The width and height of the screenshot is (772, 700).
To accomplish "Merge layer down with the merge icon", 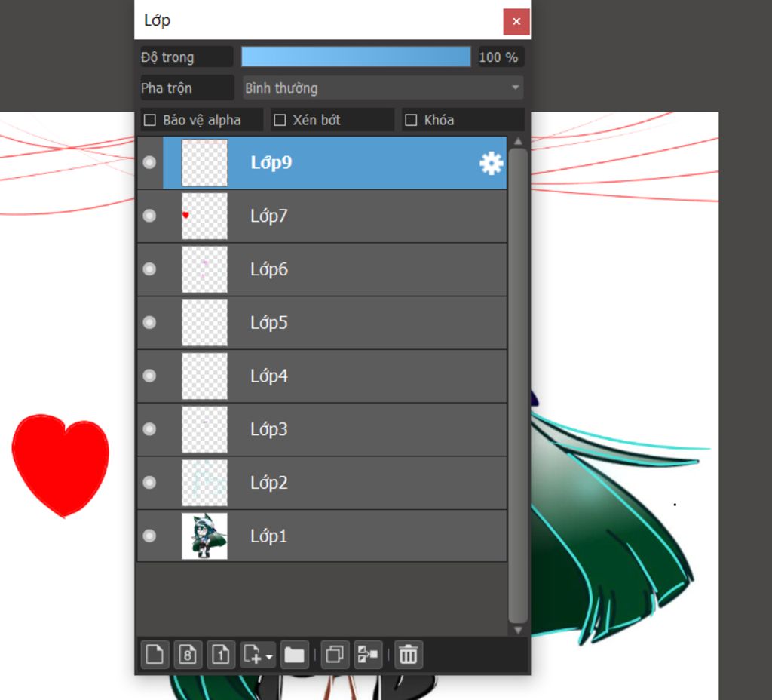I will click(368, 655).
